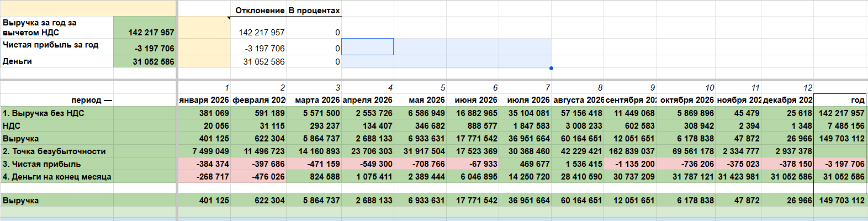Click column number 7 above июля 2026
This screenshot has height=221, width=868.
525,87
